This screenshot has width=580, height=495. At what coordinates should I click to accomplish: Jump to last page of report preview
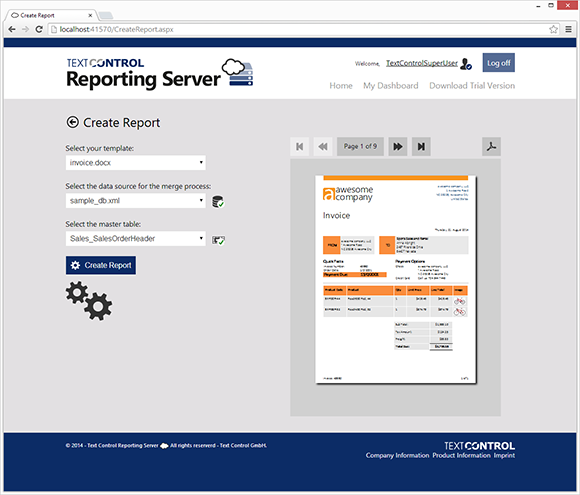[421, 147]
